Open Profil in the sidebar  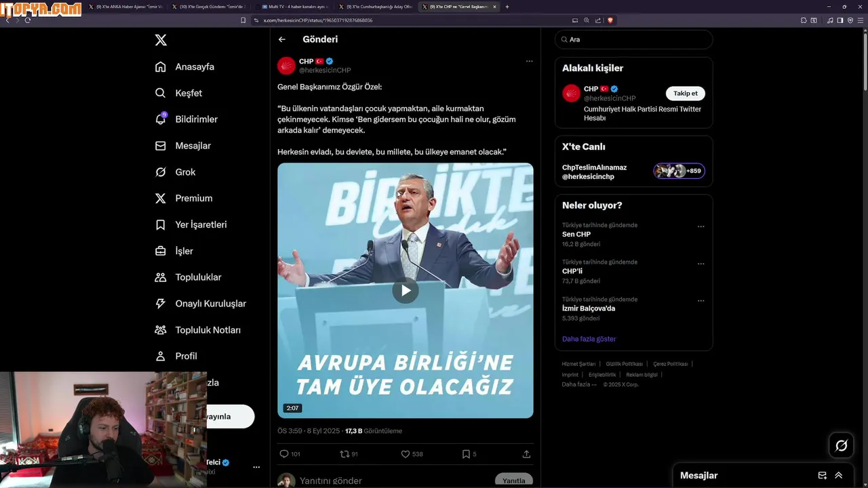(x=176, y=356)
